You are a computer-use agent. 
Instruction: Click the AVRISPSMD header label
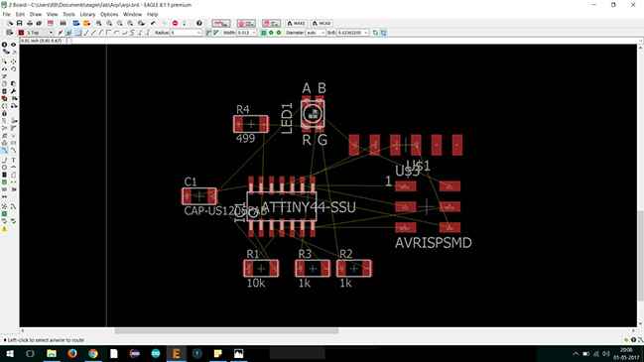(x=434, y=243)
